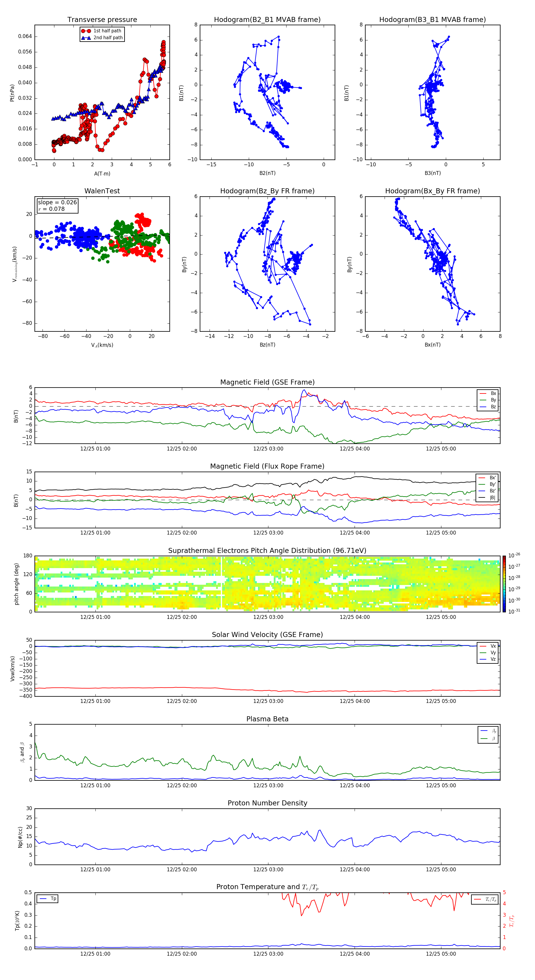The image size is (535, 980).
Task: Click "12/25 03:00" tick under Plasma Beta plot
Action: pos(268,785)
